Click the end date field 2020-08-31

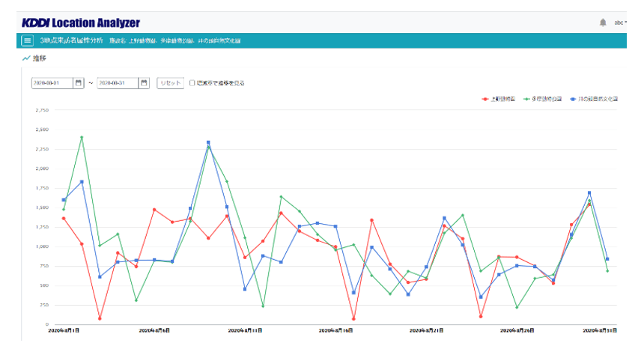click(118, 83)
